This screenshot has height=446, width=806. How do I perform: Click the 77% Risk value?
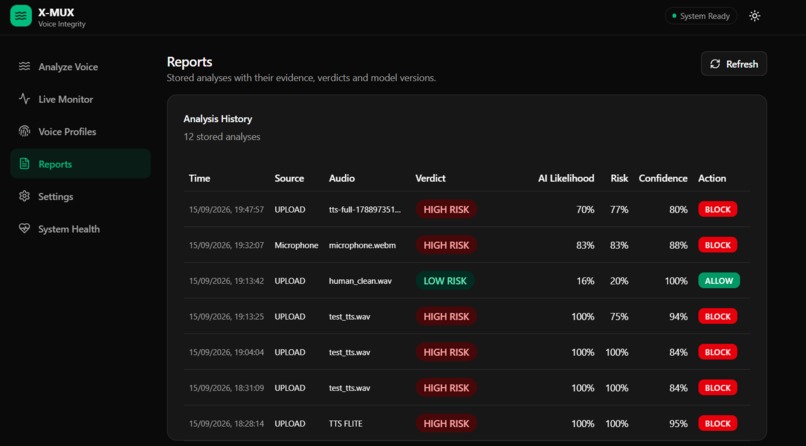click(619, 210)
